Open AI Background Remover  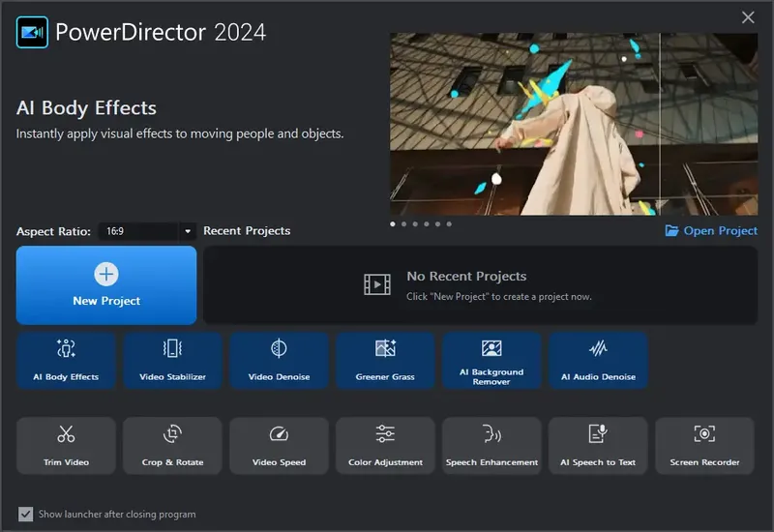(491, 361)
